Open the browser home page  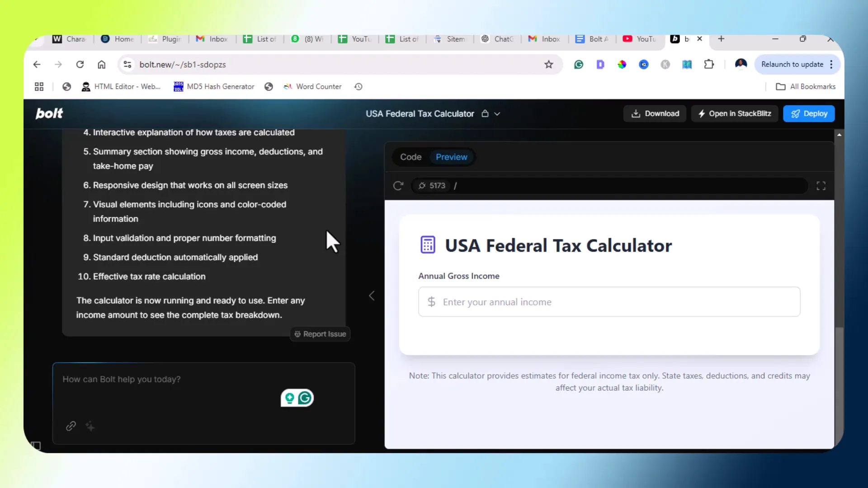102,65
